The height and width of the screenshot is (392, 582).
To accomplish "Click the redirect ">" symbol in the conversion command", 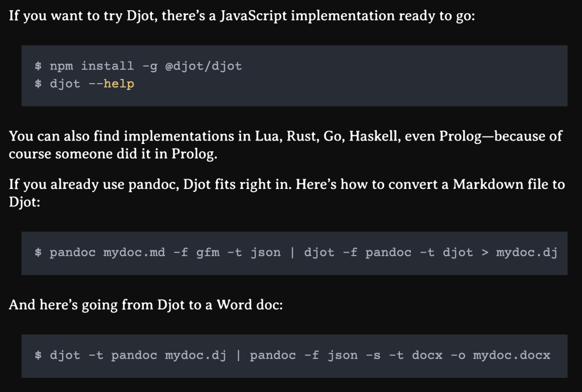I will coord(485,252).
